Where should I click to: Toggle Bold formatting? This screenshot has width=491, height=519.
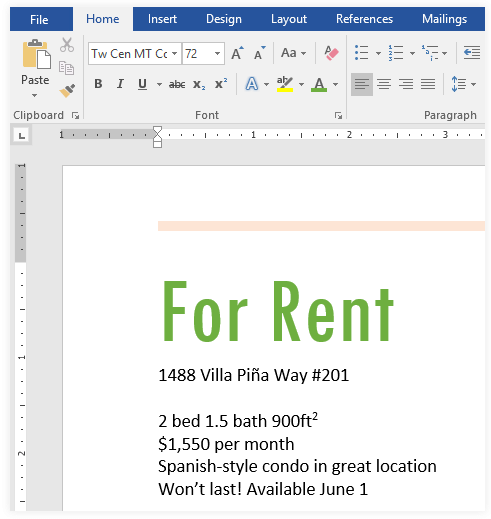tap(98, 84)
